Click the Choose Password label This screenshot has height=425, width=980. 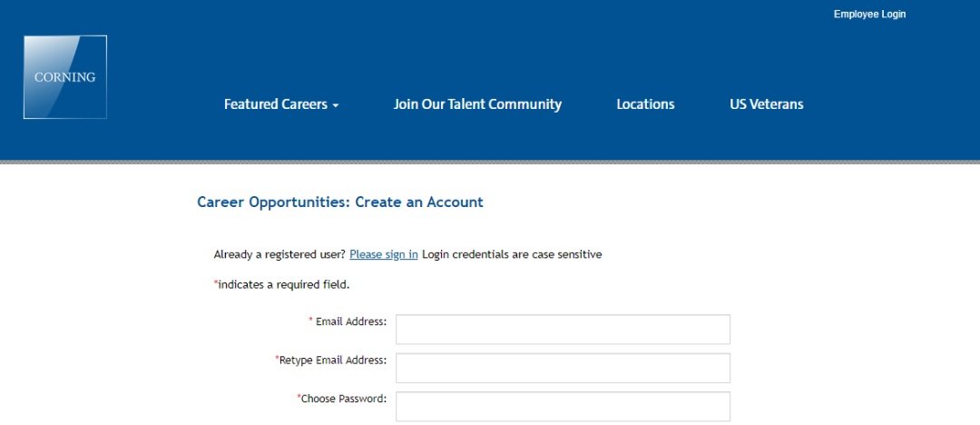coord(344,398)
